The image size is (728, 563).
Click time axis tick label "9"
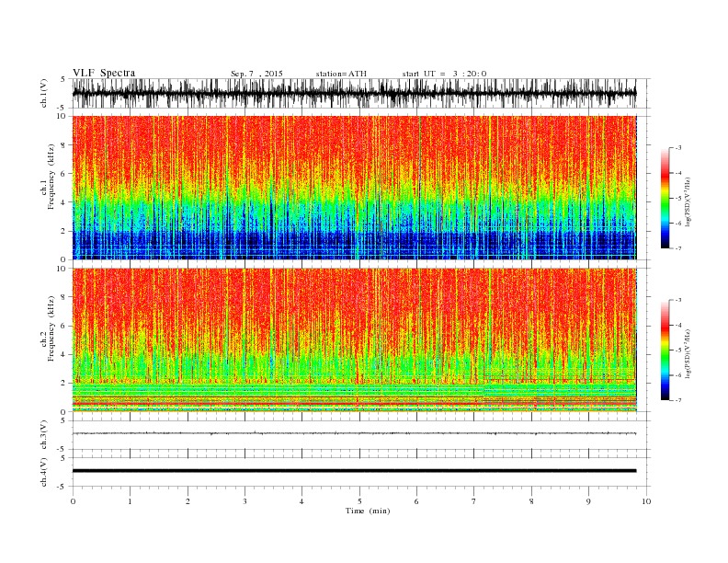pos(588,501)
